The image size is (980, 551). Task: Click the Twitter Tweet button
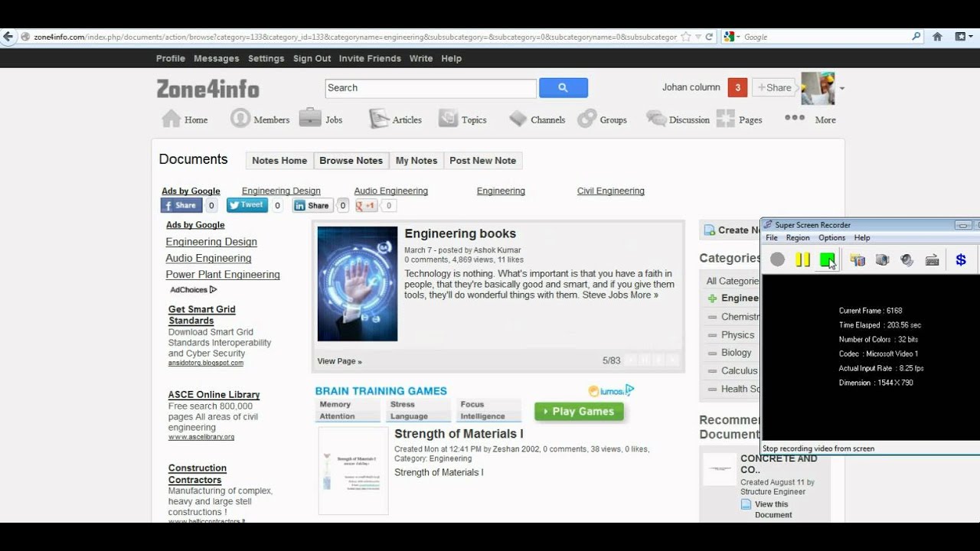247,205
